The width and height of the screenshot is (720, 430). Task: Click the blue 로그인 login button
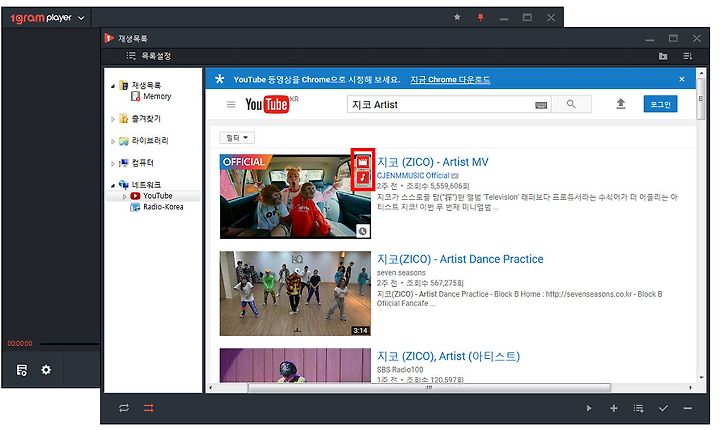point(660,104)
